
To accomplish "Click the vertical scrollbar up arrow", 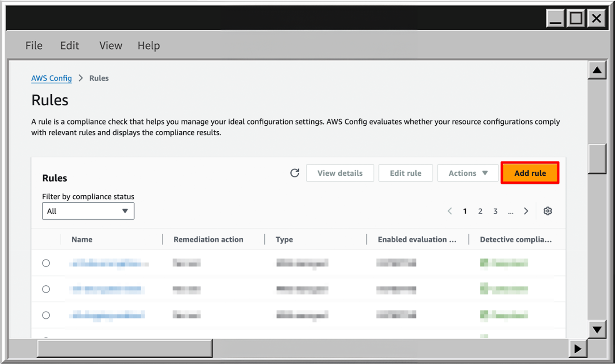I will [x=597, y=70].
